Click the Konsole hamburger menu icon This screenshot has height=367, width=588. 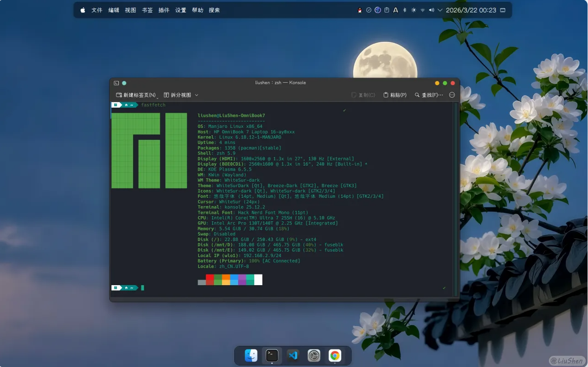click(452, 95)
